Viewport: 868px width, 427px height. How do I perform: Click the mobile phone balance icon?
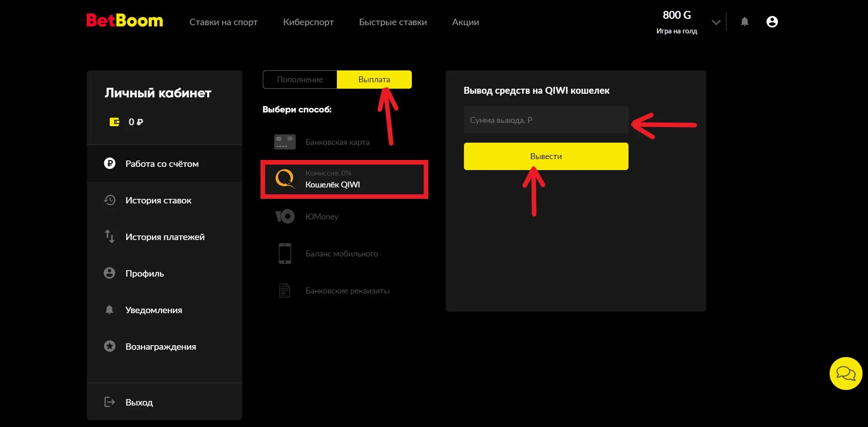point(285,253)
